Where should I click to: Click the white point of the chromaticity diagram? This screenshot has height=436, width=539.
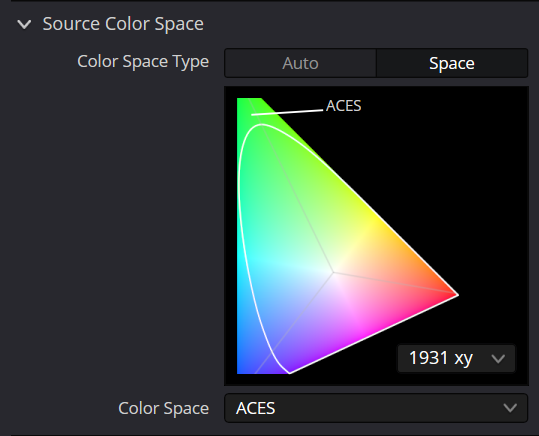333,272
